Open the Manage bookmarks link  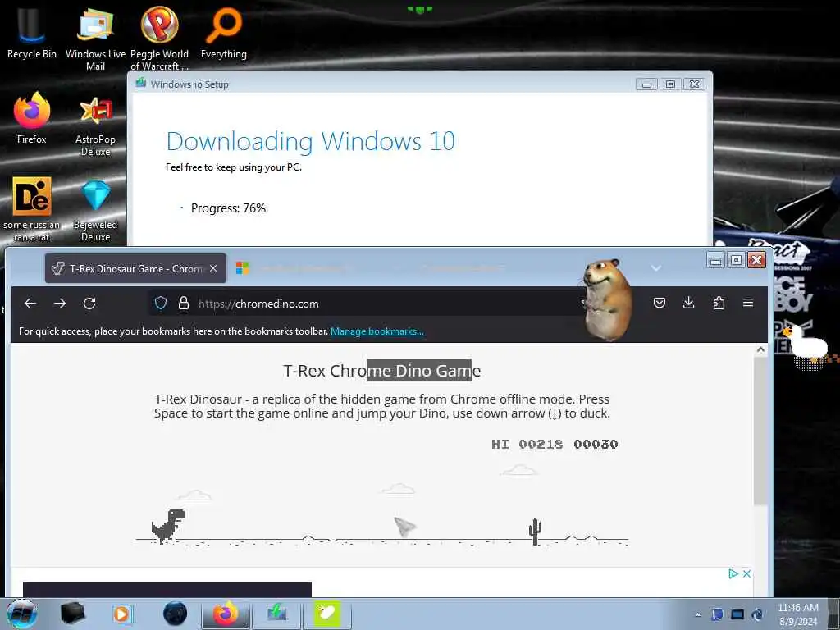tap(377, 331)
